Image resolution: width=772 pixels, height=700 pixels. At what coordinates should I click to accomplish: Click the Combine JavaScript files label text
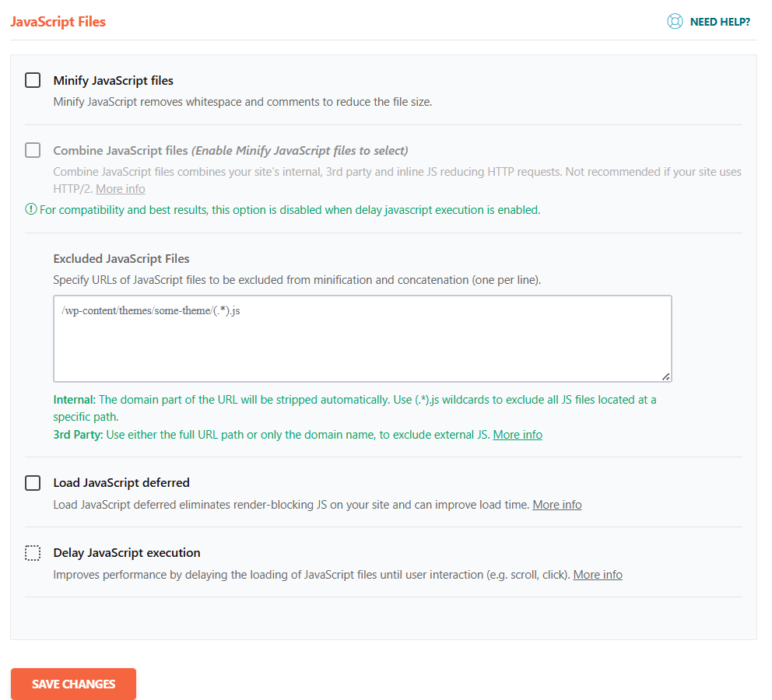(121, 150)
